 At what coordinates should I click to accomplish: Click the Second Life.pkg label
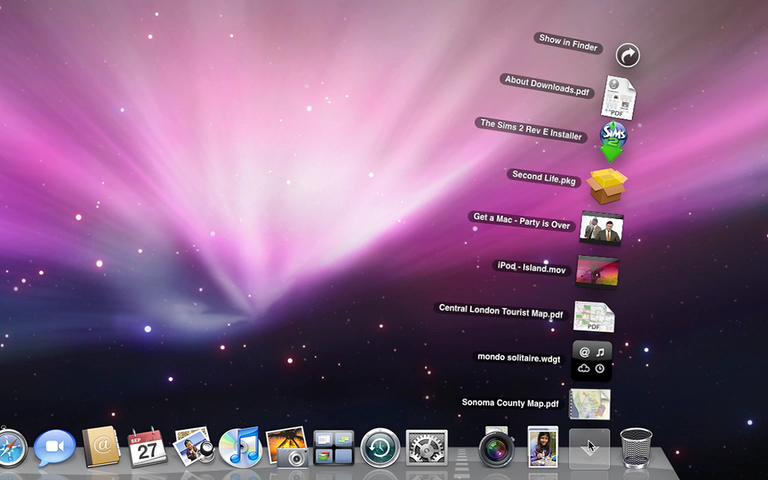point(544,177)
